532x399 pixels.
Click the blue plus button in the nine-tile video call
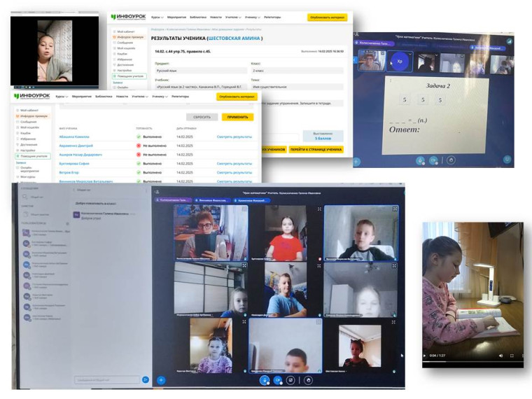click(x=161, y=380)
